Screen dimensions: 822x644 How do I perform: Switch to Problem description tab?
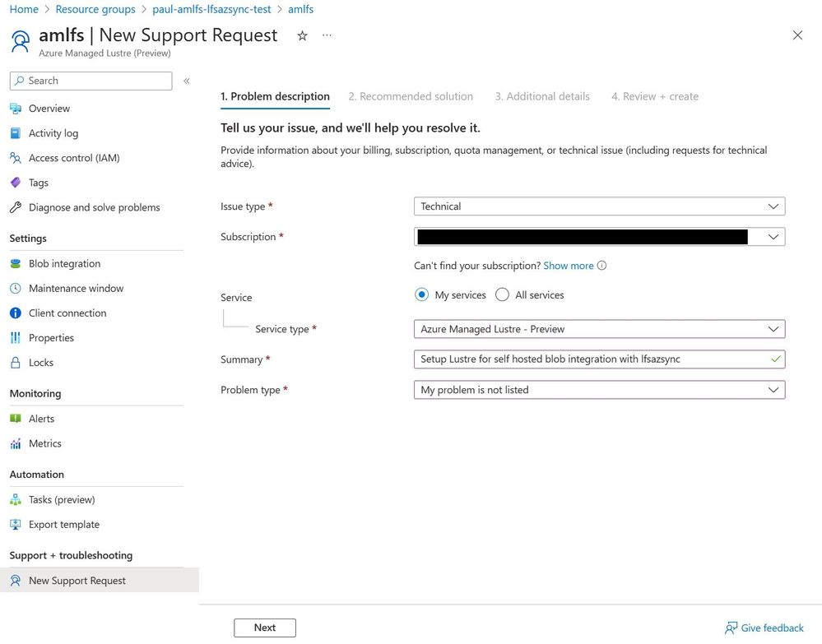pyautogui.click(x=275, y=96)
